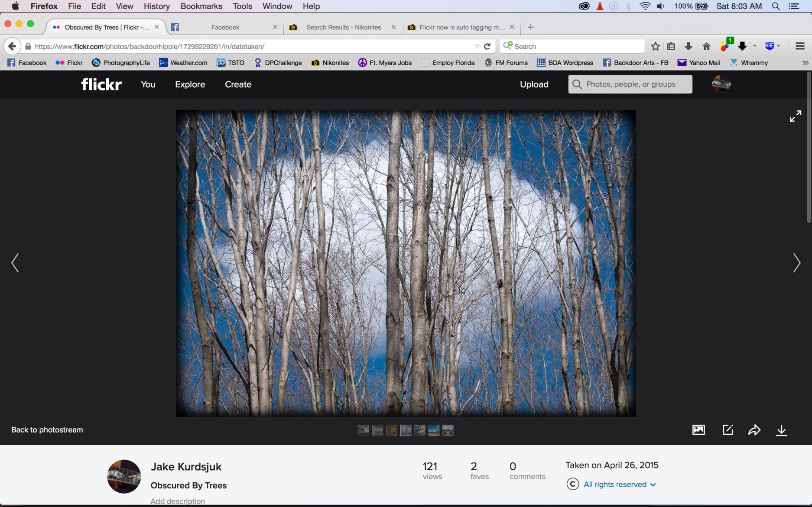Click the share photo arrow icon

(754, 430)
